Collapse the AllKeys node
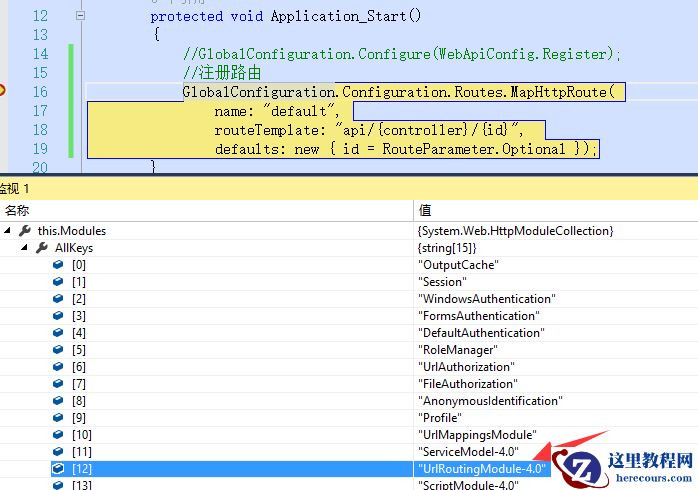Viewport: 698px width, 490px height. click(x=24, y=247)
